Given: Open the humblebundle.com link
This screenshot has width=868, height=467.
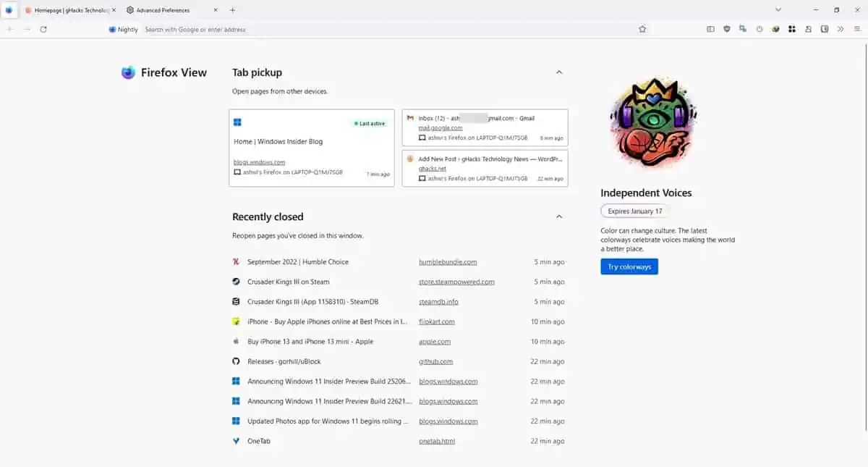Looking at the screenshot, I should coord(447,262).
